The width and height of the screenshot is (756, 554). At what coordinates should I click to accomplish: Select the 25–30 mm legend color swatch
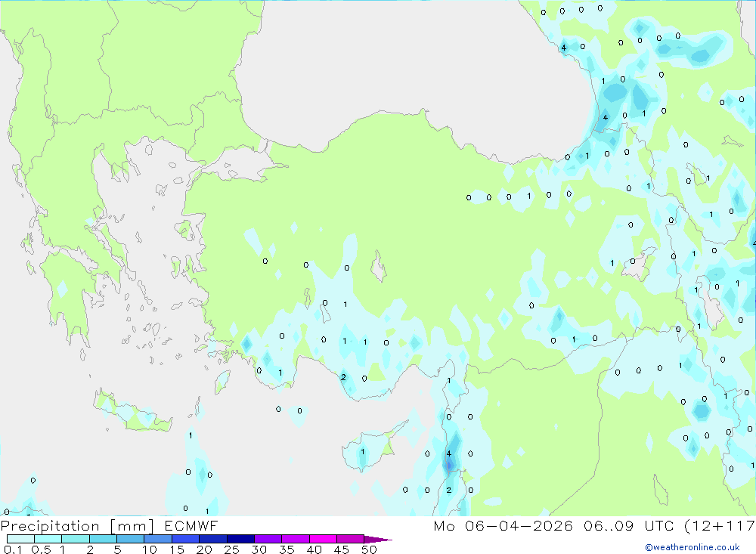tap(240, 539)
